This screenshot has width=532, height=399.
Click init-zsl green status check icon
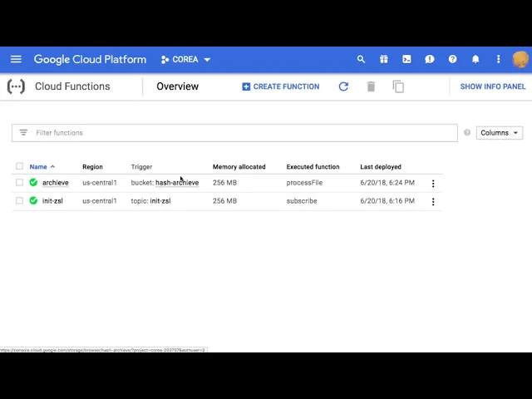point(33,201)
